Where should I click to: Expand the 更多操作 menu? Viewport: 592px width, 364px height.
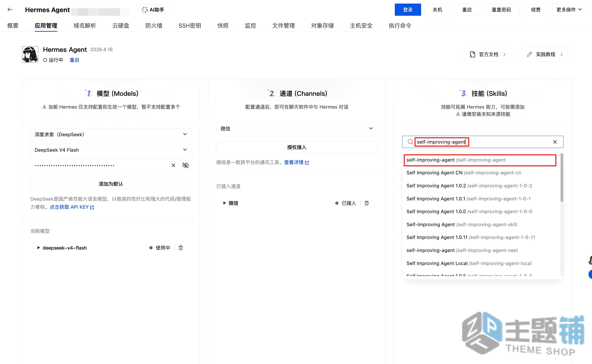(x=569, y=10)
